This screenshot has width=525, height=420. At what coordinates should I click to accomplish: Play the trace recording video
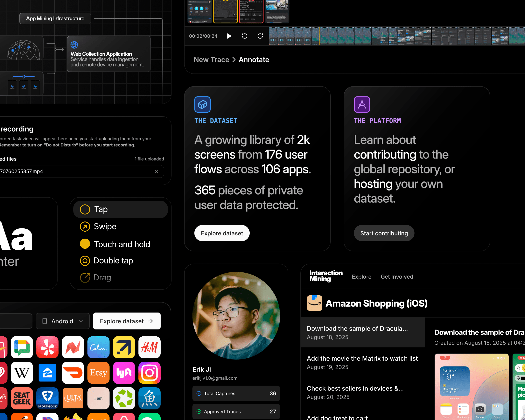point(229,36)
